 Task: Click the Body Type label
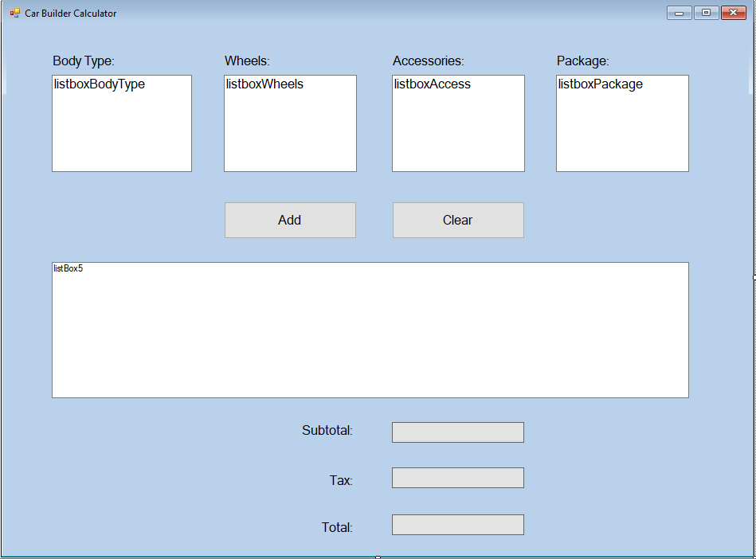83,61
